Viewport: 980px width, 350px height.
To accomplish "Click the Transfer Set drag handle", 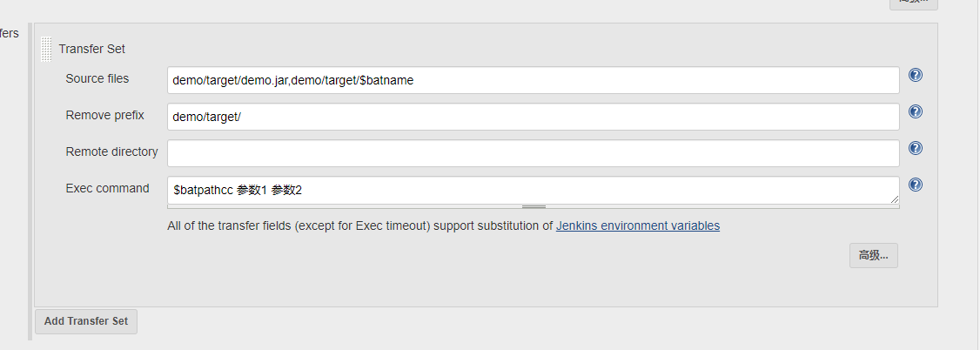I will [46, 49].
